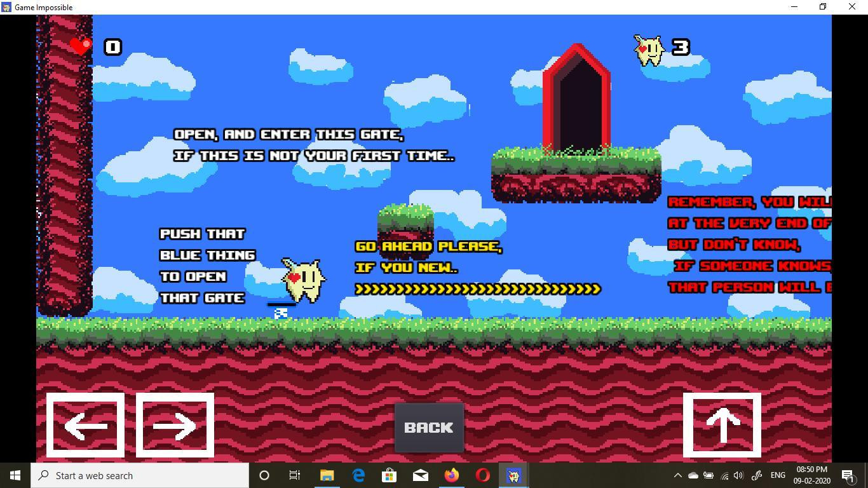Click the red heart icon

(x=81, y=46)
